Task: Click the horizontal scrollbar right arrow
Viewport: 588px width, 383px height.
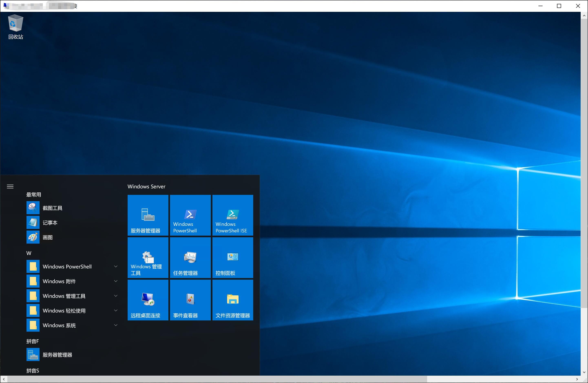Action: click(x=577, y=379)
